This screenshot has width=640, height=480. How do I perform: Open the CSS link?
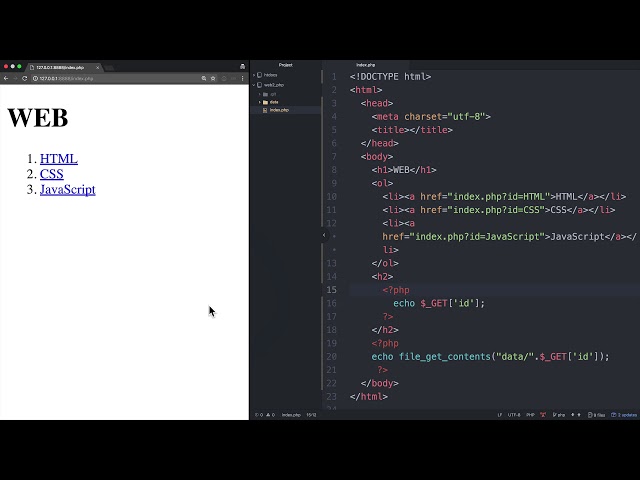click(x=51, y=174)
